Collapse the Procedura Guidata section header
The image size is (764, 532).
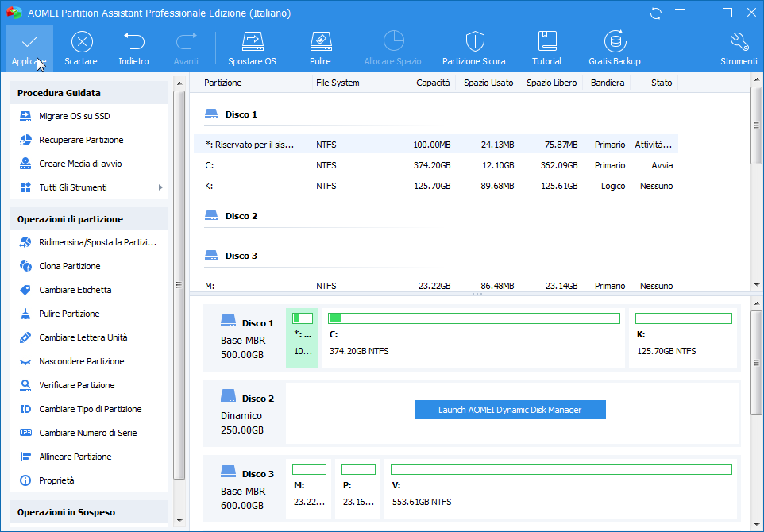pos(88,93)
